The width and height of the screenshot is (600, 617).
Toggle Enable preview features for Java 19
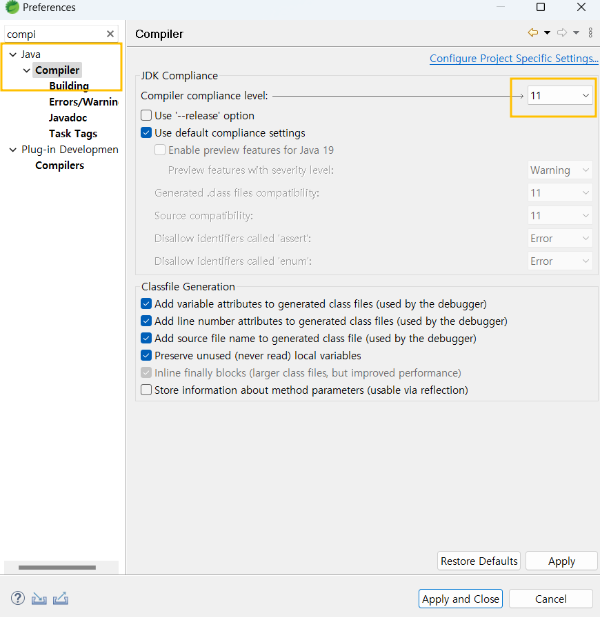(160, 150)
